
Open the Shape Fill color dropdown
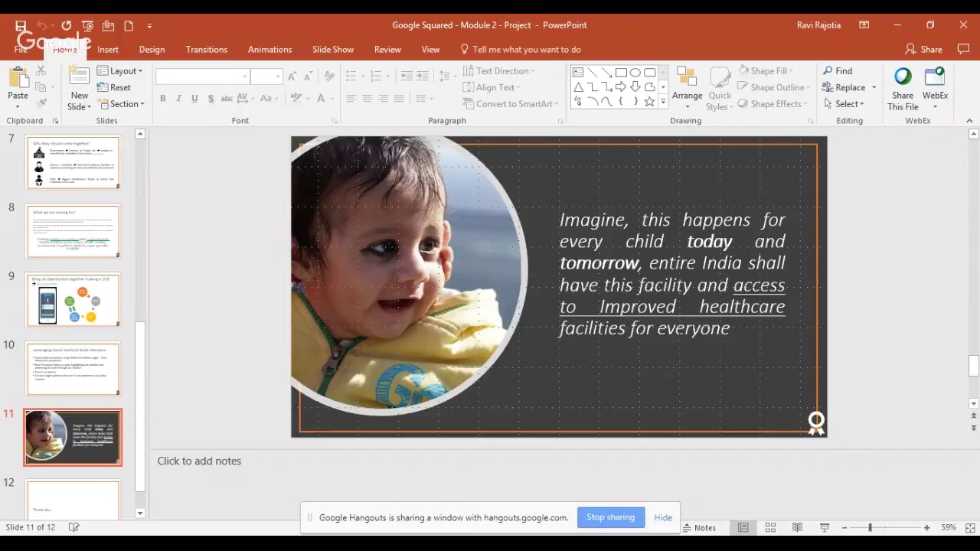click(x=766, y=71)
